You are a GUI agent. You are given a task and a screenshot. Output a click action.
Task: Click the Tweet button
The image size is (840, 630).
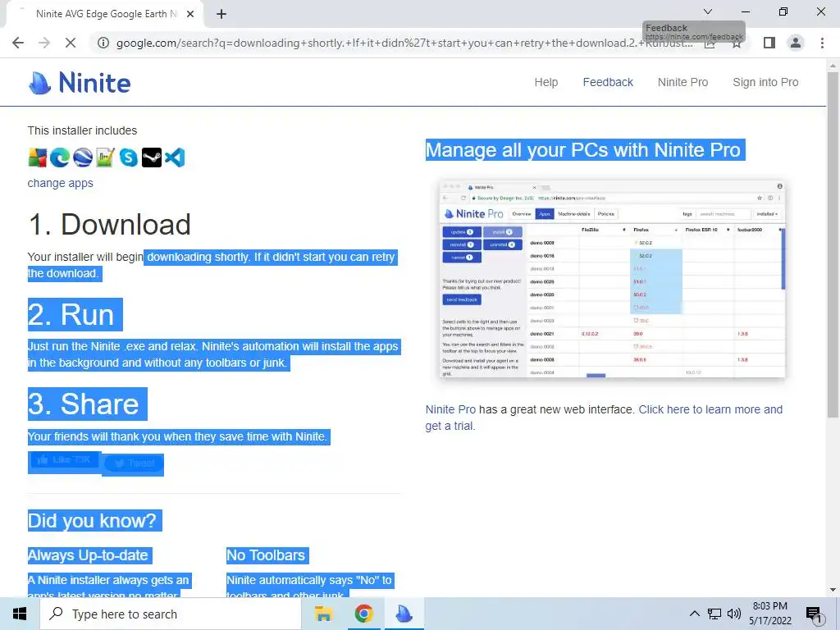pyautogui.click(x=134, y=463)
